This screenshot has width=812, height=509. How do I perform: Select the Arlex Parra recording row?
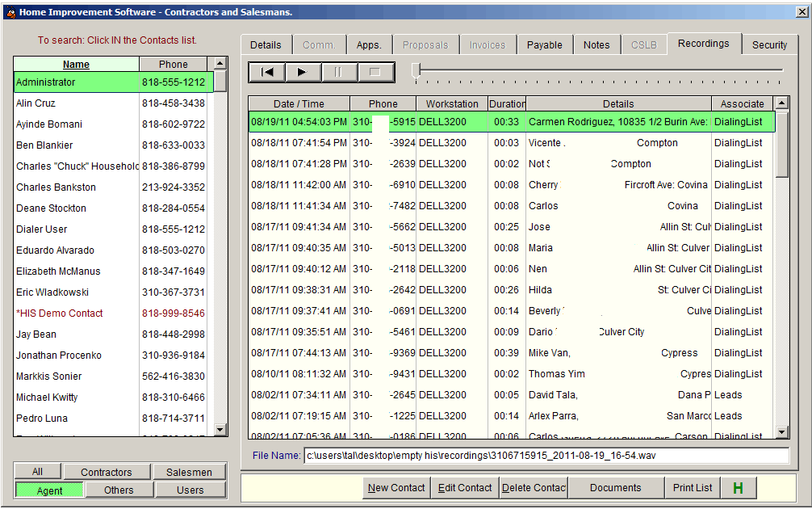512,416
